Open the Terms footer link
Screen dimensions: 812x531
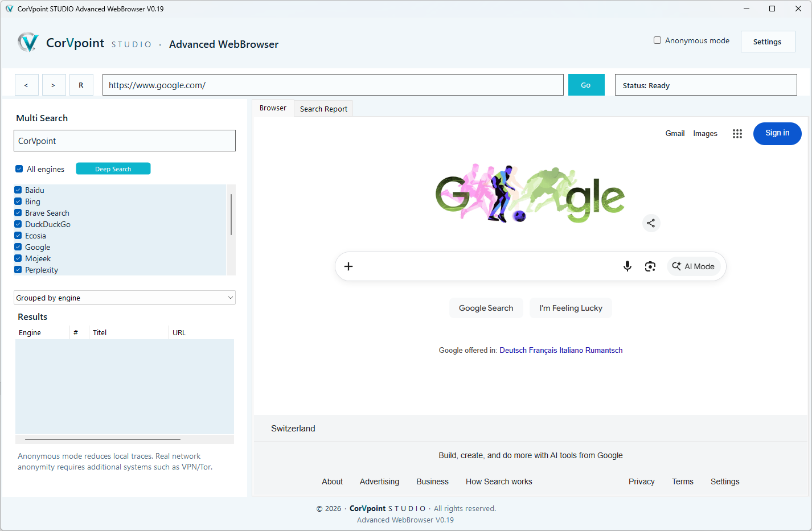tap(682, 481)
